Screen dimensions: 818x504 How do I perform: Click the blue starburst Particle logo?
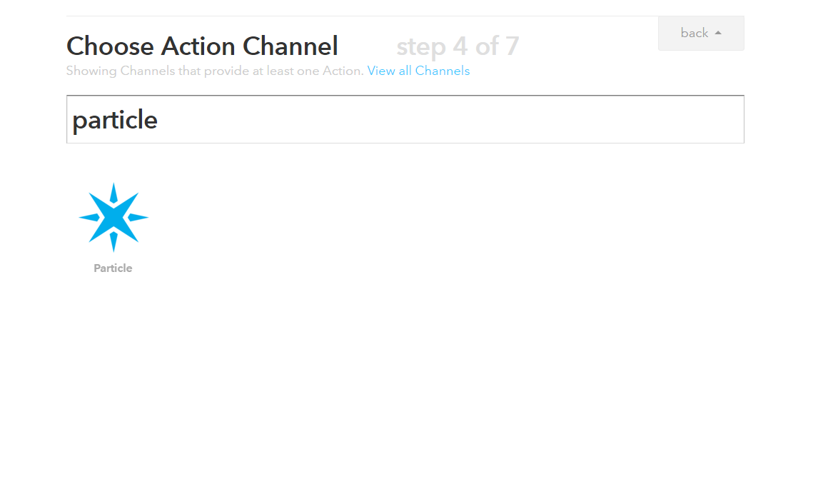tap(113, 216)
